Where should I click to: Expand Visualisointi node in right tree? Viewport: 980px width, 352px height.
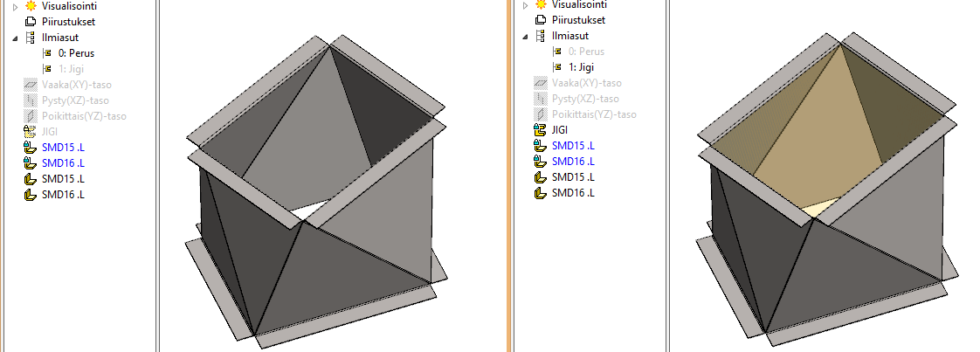525,4
